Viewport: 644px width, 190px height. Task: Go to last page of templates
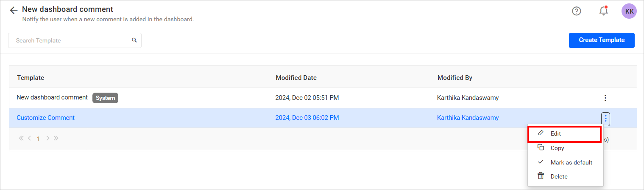tap(56, 139)
